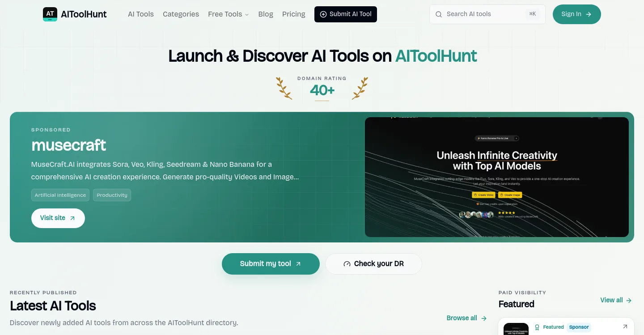This screenshot has height=335, width=644.
Task: Click the gauge icon on Check your DR
Action: click(347, 264)
